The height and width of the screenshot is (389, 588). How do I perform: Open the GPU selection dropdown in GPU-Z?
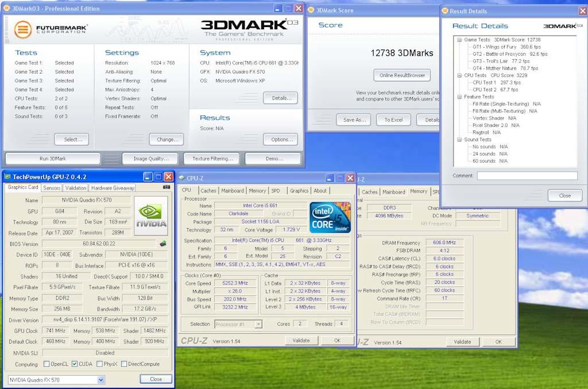tap(101, 380)
